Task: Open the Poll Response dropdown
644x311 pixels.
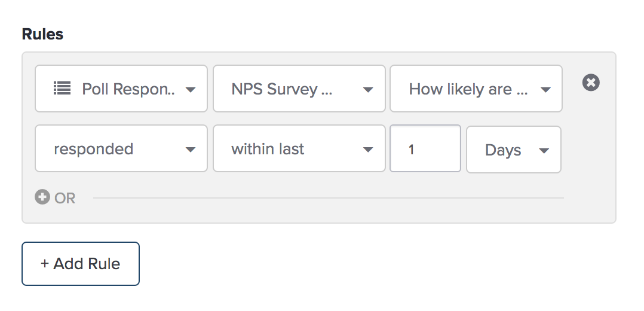Action: click(x=121, y=89)
